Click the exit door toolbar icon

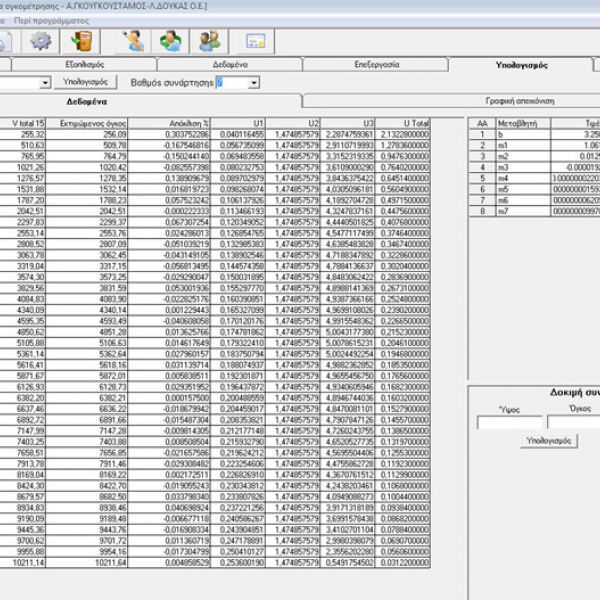click(84, 41)
